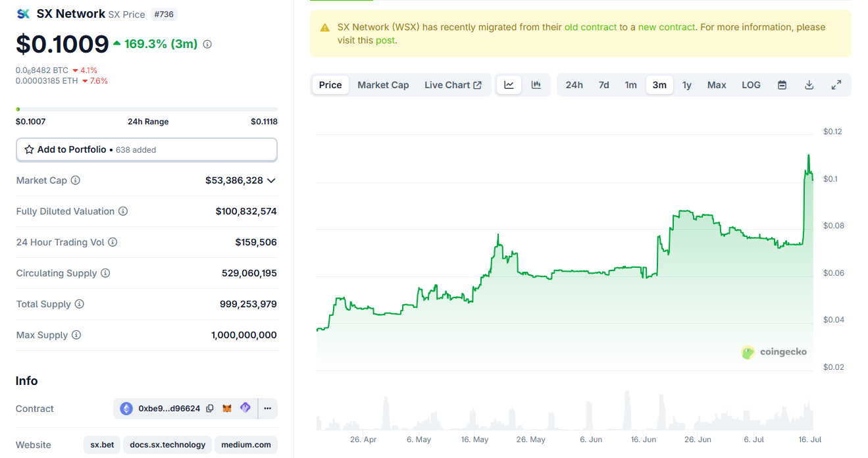Click the warning triangle icon in notice
The image size is (868, 458).
pyautogui.click(x=325, y=28)
